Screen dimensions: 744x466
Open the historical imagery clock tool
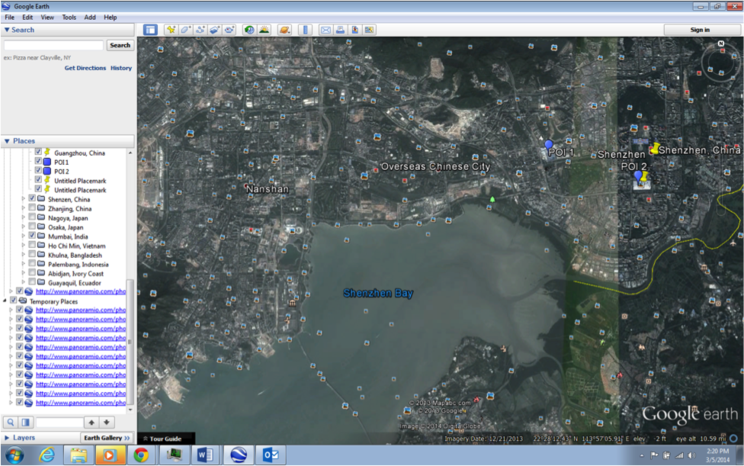249,30
